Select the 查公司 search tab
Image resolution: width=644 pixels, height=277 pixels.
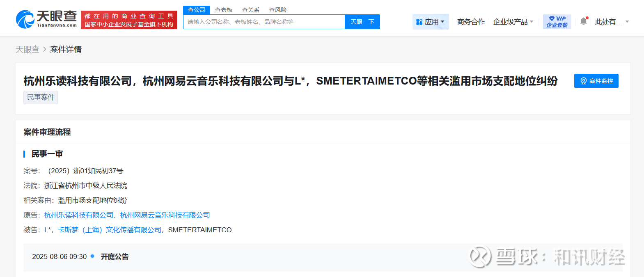point(197,10)
